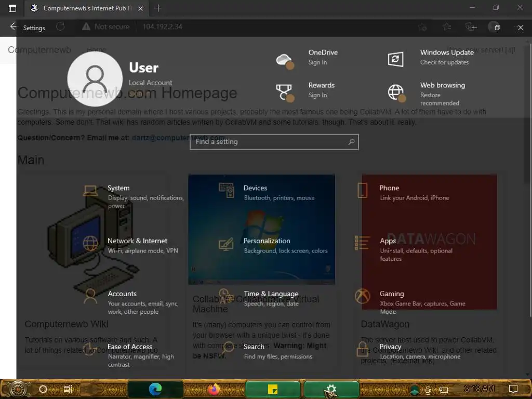The width and height of the screenshot is (532, 399).
Task: Click inside the Find a setting box
Action: coord(274,142)
